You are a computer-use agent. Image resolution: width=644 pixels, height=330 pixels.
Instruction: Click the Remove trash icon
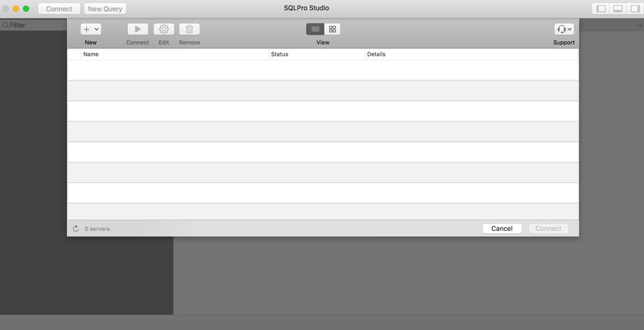pyautogui.click(x=189, y=29)
